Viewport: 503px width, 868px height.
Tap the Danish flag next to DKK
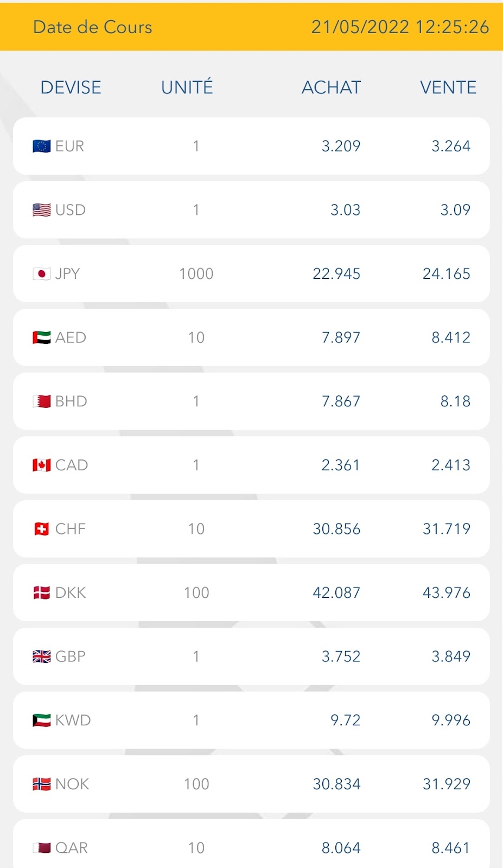click(x=42, y=593)
